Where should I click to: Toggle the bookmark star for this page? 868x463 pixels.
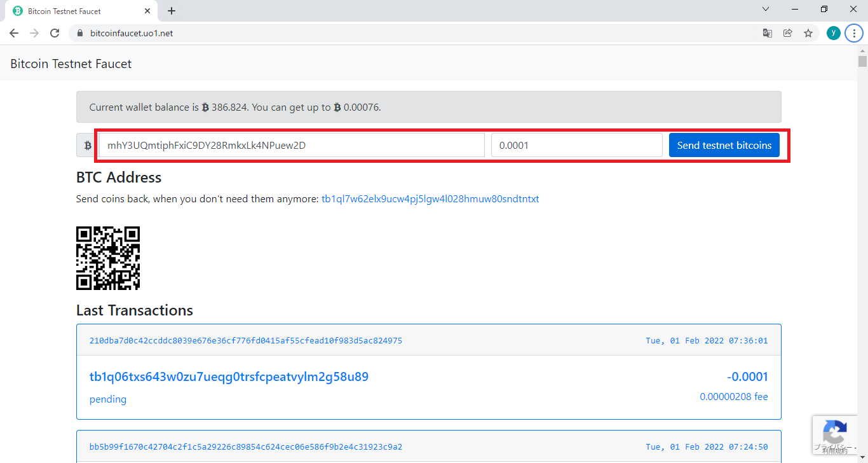click(808, 32)
